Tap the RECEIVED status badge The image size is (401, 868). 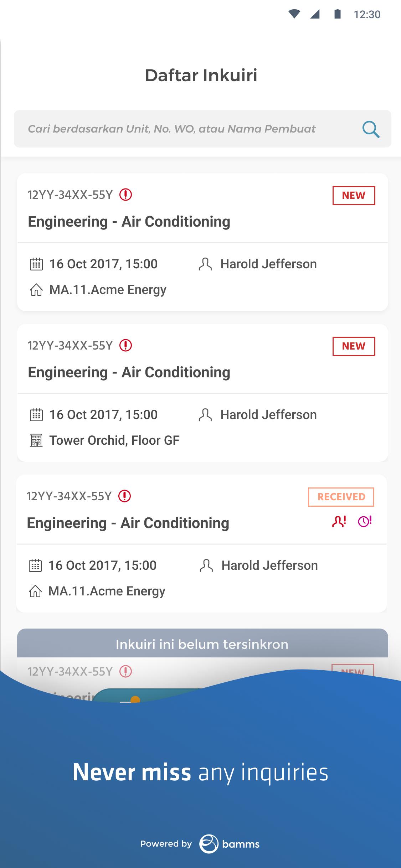pyautogui.click(x=341, y=497)
